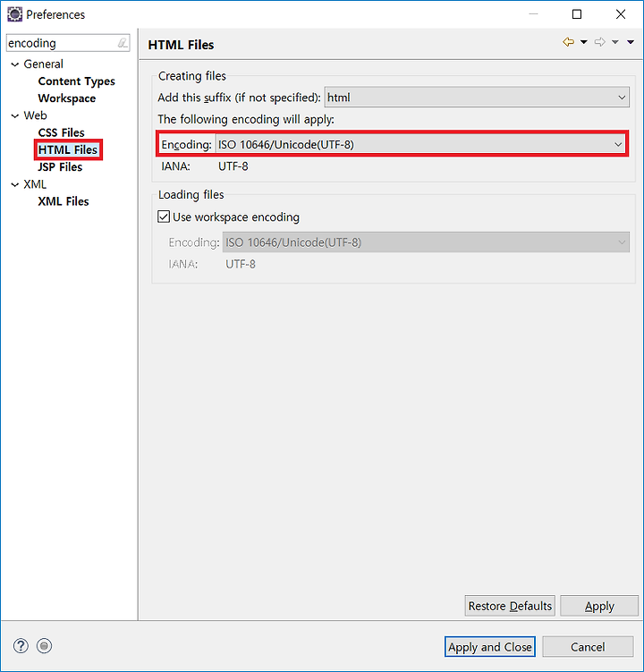Screen dimensions: 644x672
Task: Open the Help question mark icon
Action: (21, 646)
